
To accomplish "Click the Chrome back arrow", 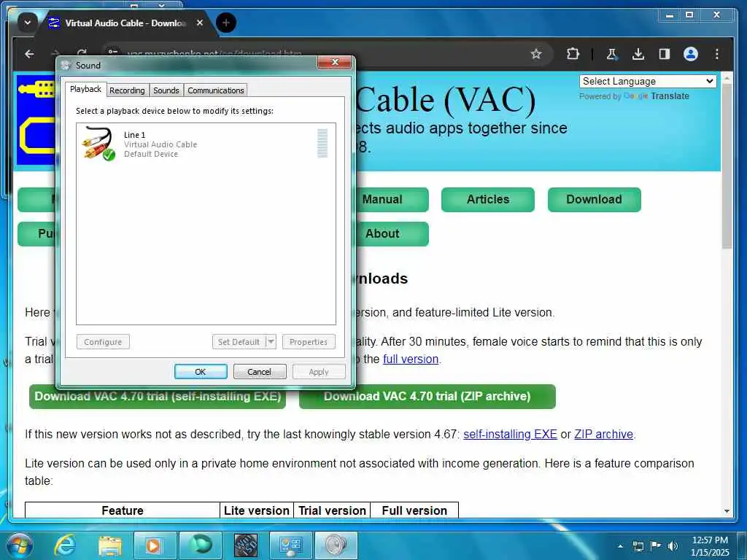I will [29, 54].
